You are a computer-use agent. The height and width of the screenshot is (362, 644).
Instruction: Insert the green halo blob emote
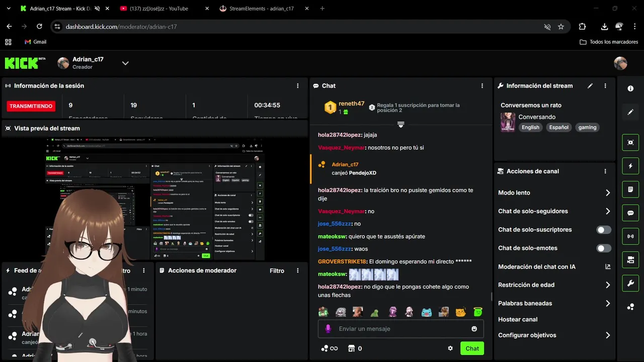tap(477, 312)
